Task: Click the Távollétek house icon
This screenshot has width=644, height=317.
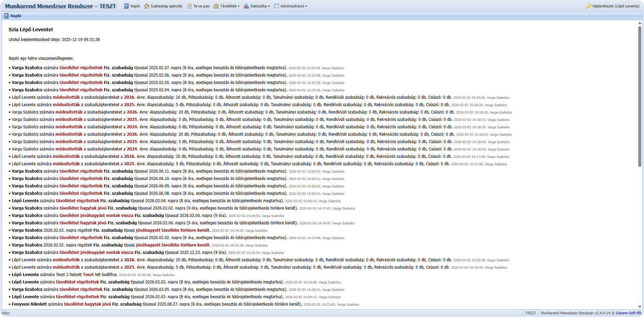Action: pyautogui.click(x=216, y=6)
